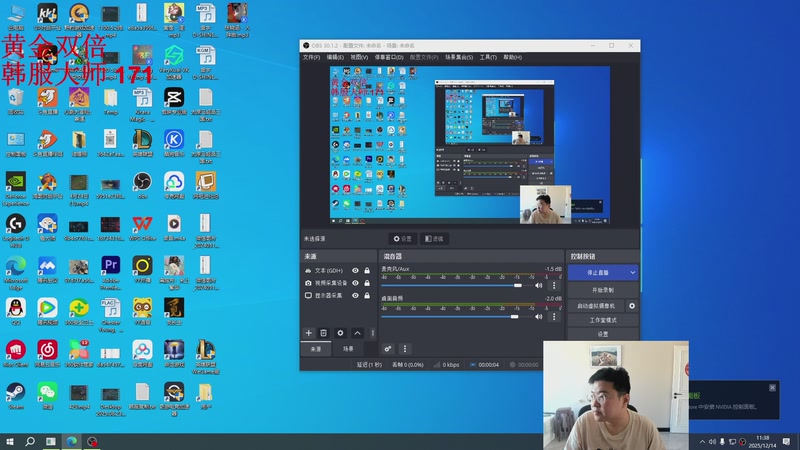Open WPS Office desktop icon

(x=142, y=228)
